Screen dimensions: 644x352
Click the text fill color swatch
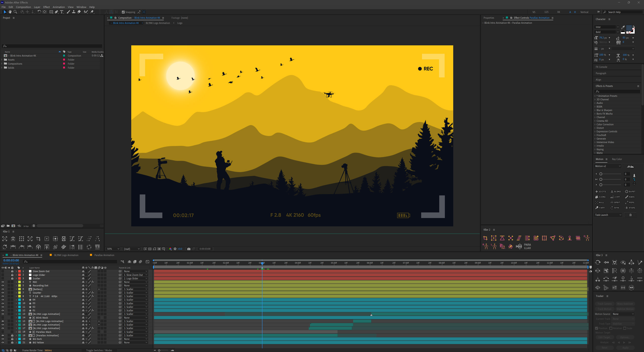[x=629, y=28]
